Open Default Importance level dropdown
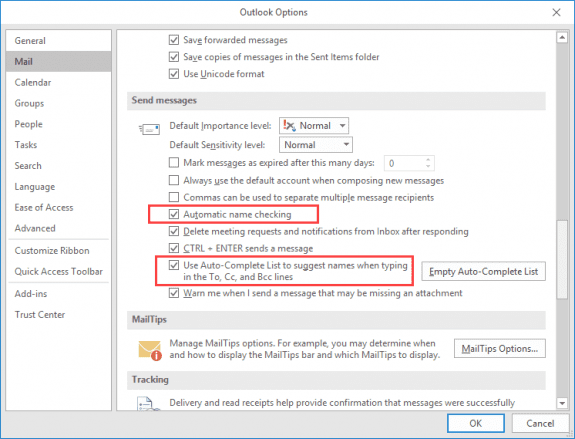The width and height of the screenshot is (575, 439). click(314, 126)
